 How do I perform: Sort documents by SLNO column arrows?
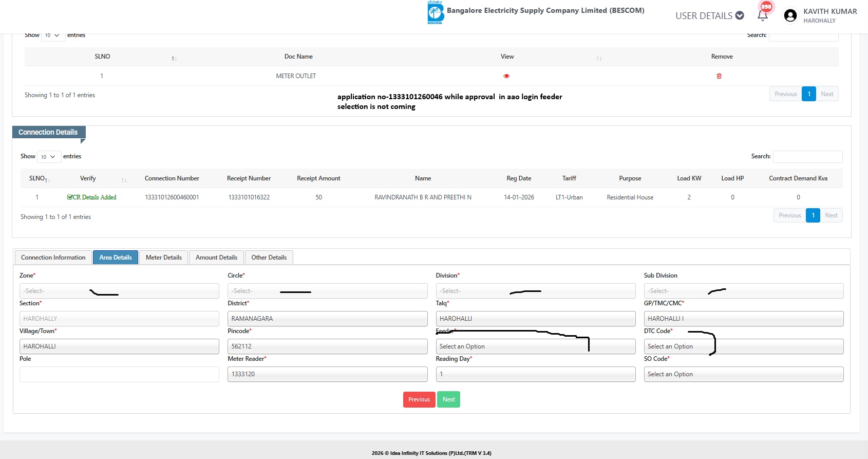(x=174, y=59)
